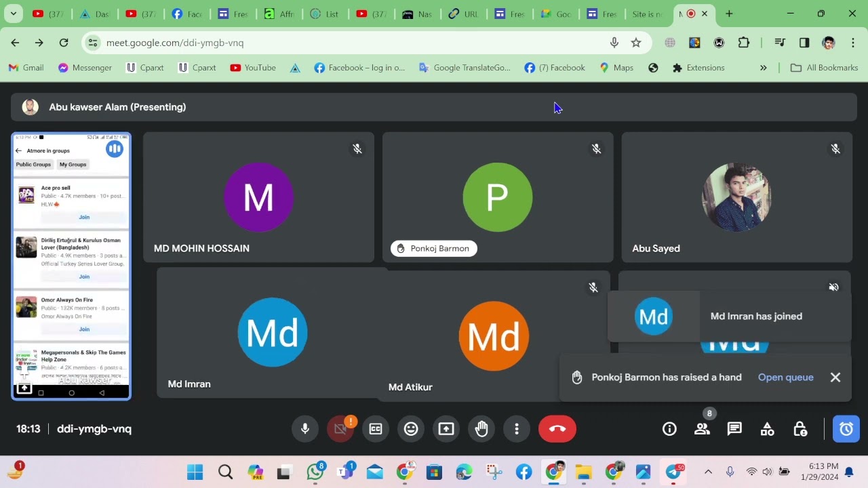Open clock showing 6:13 PM
868x488 pixels.
coord(819,472)
